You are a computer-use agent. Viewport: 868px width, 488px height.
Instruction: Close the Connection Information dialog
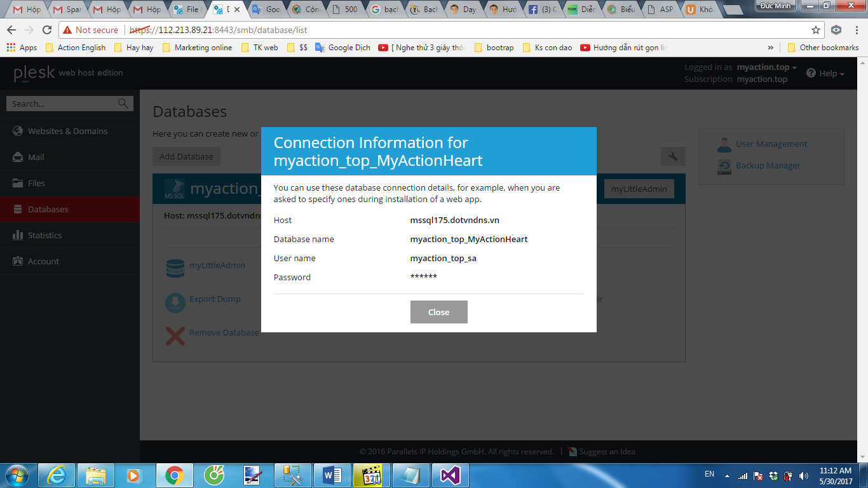coord(438,312)
